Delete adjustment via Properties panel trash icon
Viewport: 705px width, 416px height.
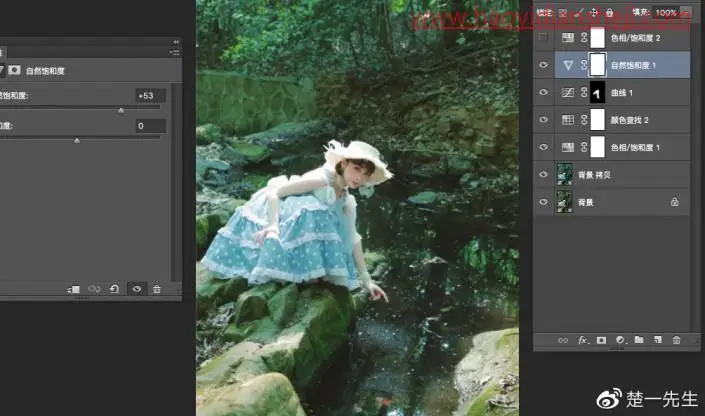156,289
